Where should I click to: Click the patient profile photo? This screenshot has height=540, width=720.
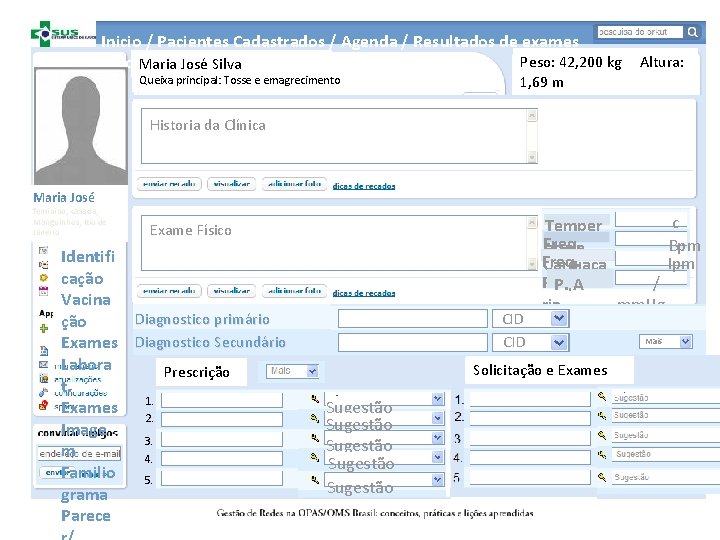click(80, 126)
